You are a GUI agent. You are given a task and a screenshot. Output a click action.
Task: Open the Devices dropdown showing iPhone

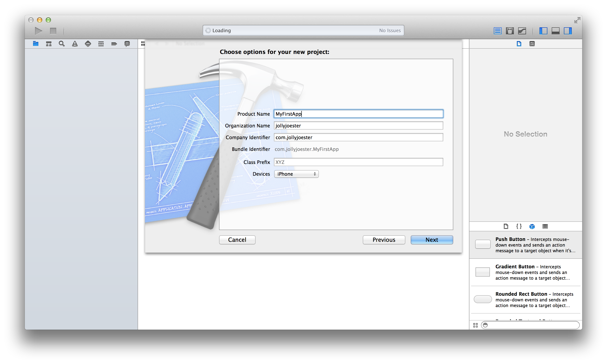tap(296, 174)
